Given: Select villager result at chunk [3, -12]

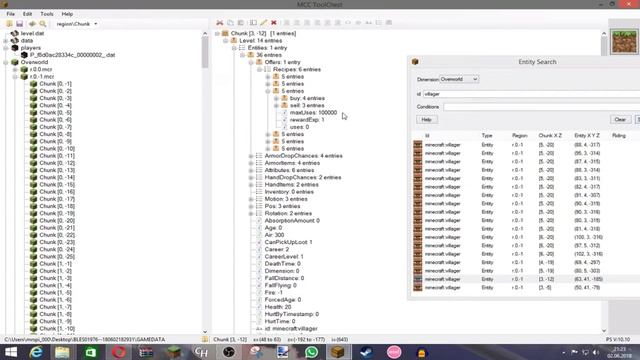Looking at the screenshot, I should pyautogui.click(x=527, y=279).
